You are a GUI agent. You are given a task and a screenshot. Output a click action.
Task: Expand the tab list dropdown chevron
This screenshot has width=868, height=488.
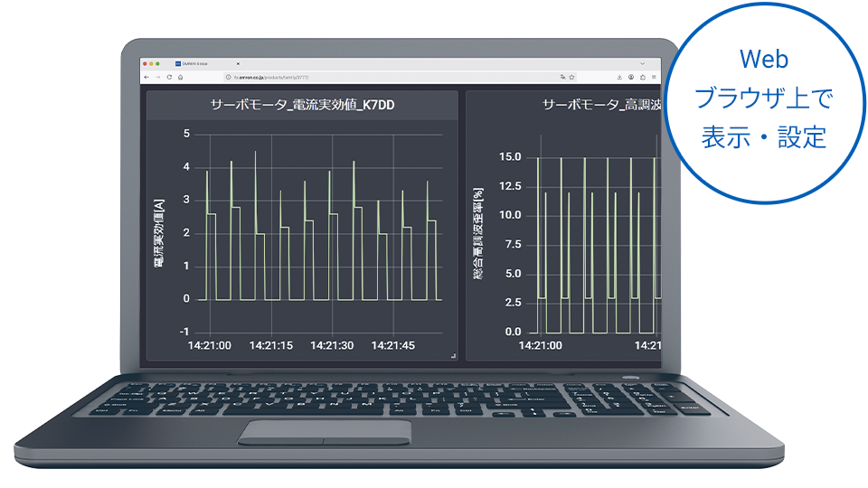pyautogui.click(x=642, y=63)
